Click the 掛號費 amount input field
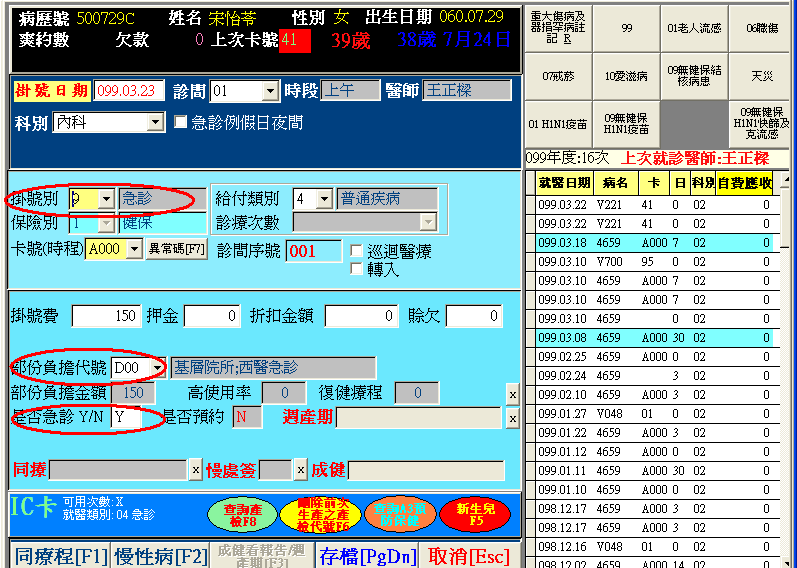 coord(106,316)
